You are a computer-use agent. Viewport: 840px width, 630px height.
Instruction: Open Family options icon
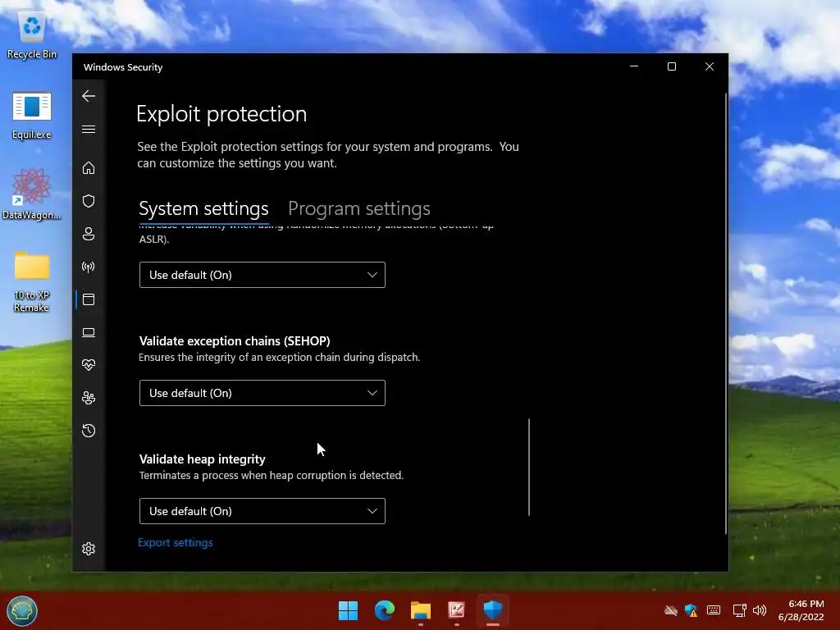pos(89,398)
